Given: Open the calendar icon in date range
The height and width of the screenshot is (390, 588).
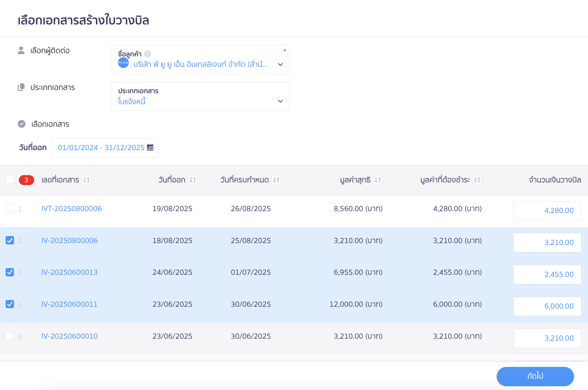Looking at the screenshot, I should 150,147.
